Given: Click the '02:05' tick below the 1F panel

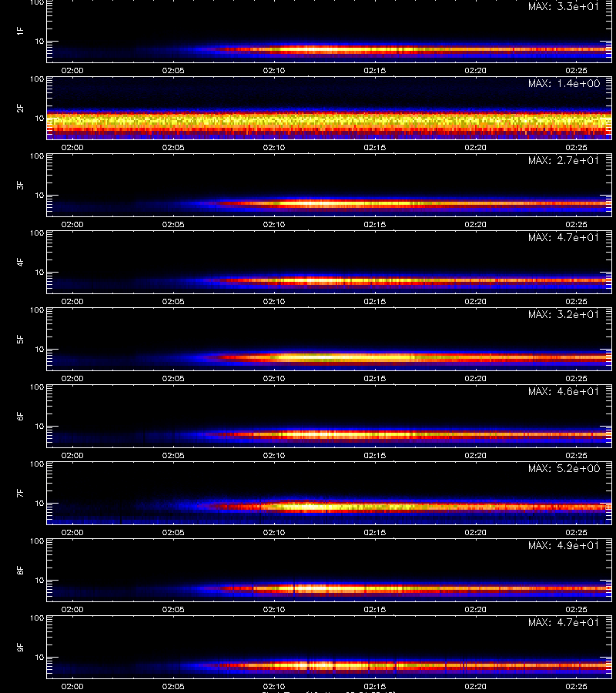Looking at the screenshot, I should click(173, 71).
